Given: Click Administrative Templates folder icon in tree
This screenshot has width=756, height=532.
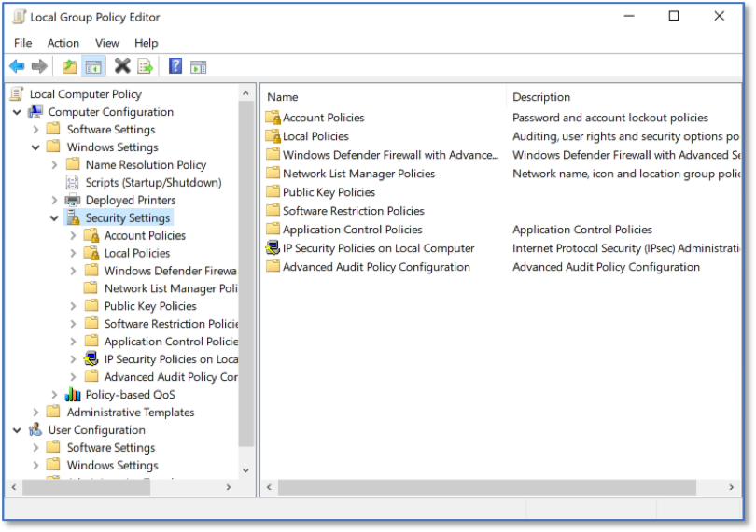Looking at the screenshot, I should (53, 412).
